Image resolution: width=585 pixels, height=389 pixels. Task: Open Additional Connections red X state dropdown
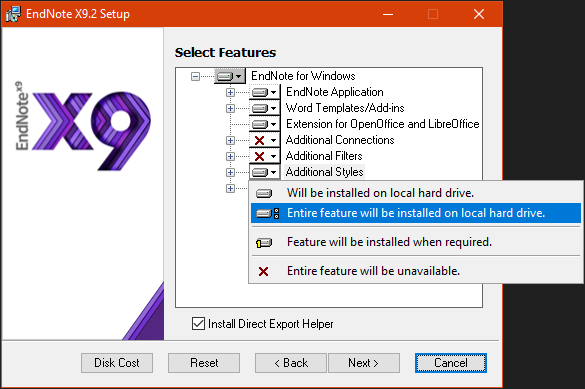tap(265, 140)
